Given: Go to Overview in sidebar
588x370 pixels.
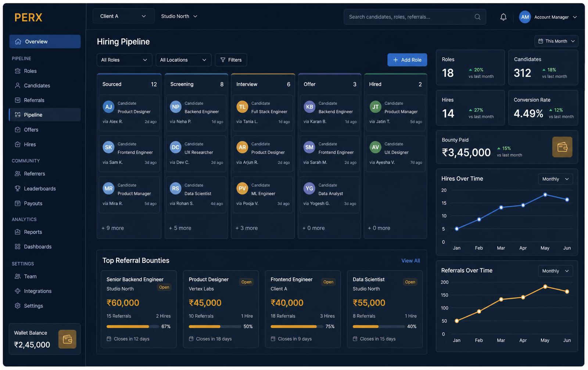Looking at the screenshot, I should tap(45, 41).
